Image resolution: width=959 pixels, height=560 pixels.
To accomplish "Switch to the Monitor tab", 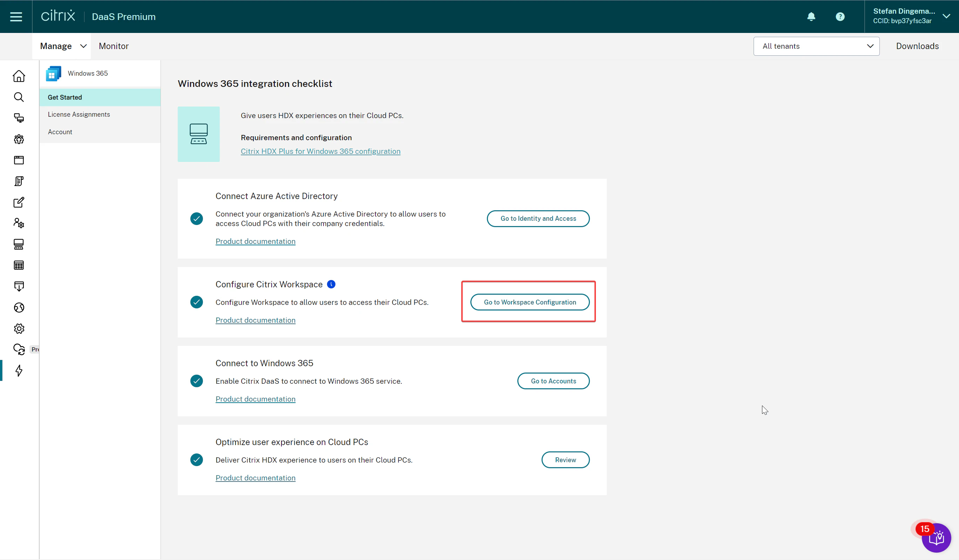I will coord(114,46).
